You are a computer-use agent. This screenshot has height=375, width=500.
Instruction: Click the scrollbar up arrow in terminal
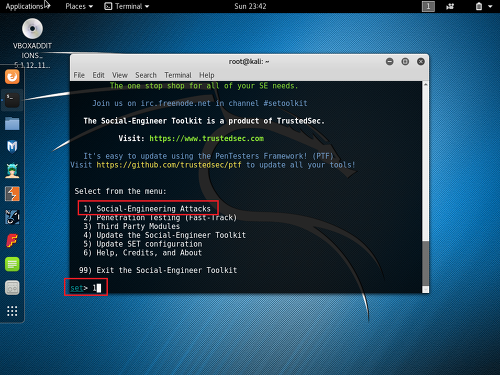(426, 85)
